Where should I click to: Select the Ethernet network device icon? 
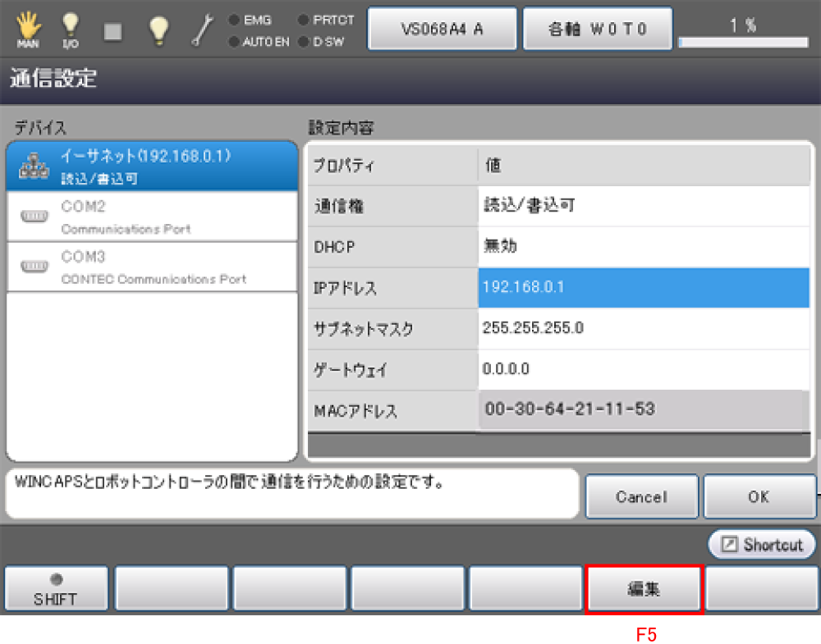34,167
